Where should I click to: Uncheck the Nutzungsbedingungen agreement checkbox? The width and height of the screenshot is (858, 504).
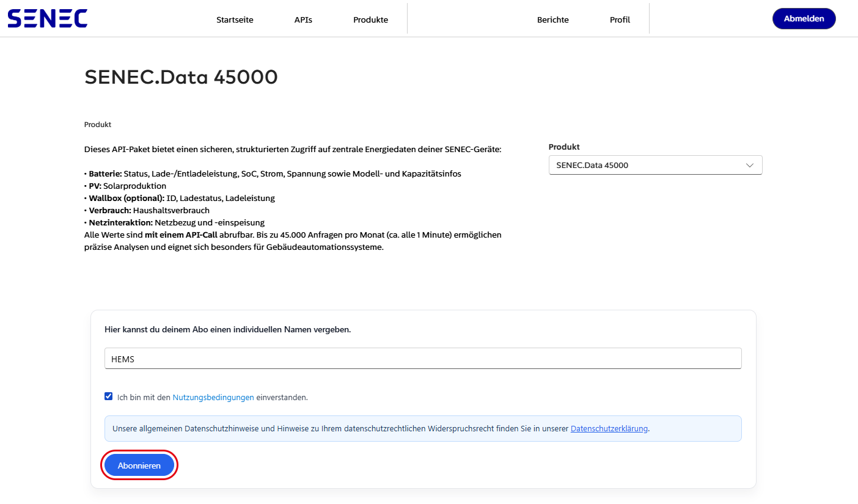pos(109,396)
